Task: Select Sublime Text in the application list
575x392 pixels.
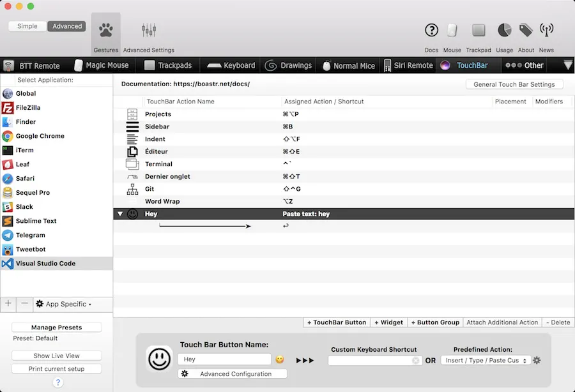Action: 56,221
